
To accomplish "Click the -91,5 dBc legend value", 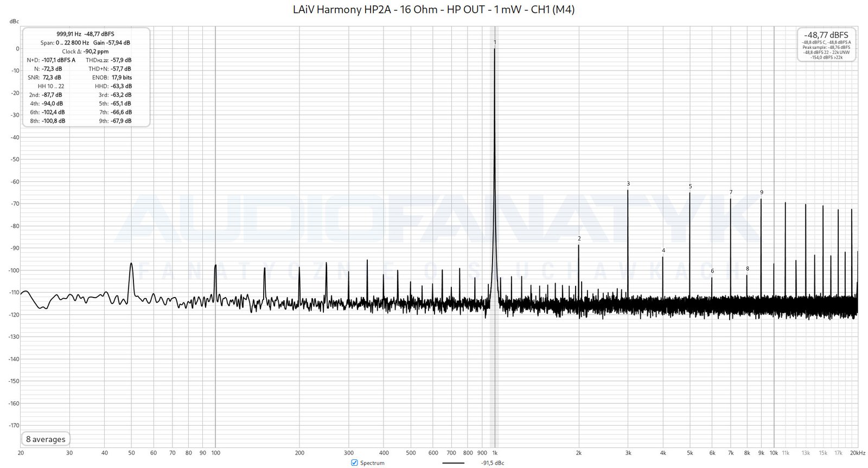I will pyautogui.click(x=492, y=463).
